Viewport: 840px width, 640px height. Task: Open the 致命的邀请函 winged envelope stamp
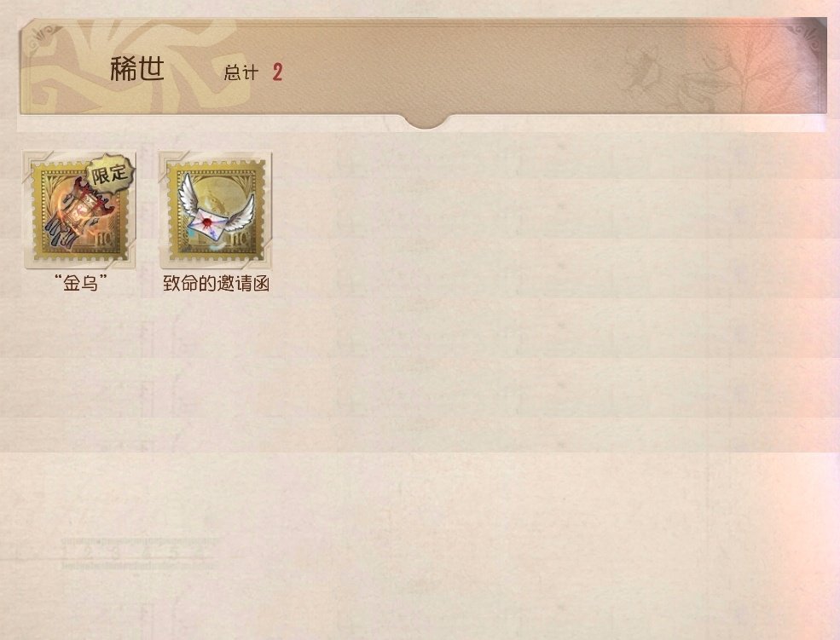(x=216, y=210)
